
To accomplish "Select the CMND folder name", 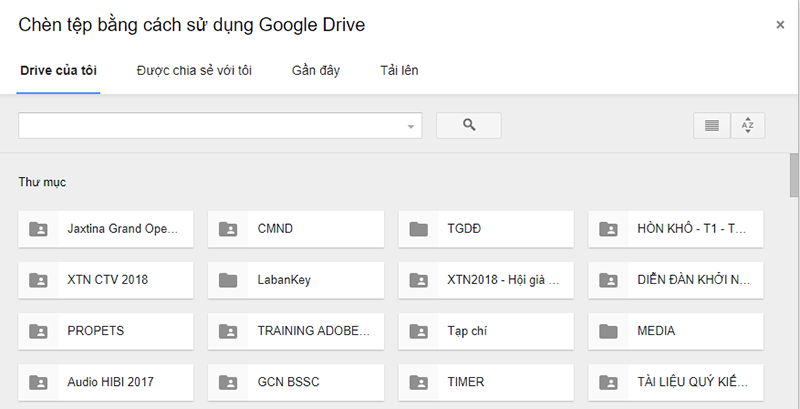I will [x=275, y=229].
